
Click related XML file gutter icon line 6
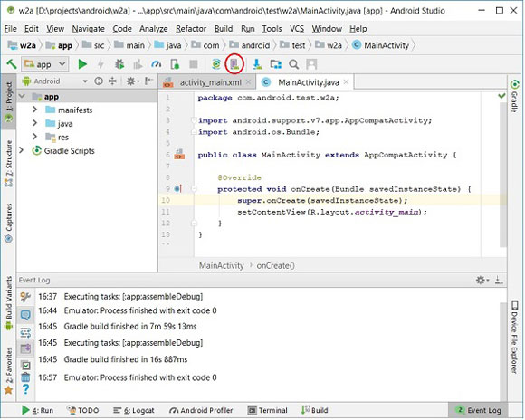click(x=179, y=155)
